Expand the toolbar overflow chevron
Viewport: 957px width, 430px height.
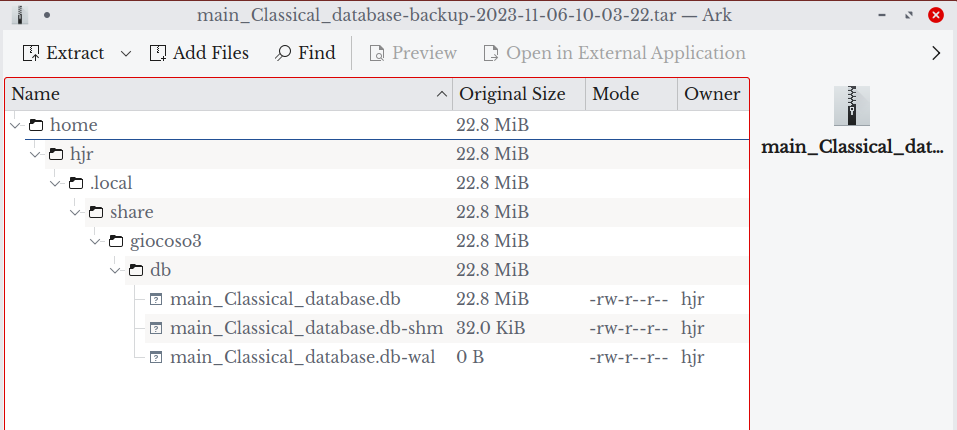tap(936, 53)
